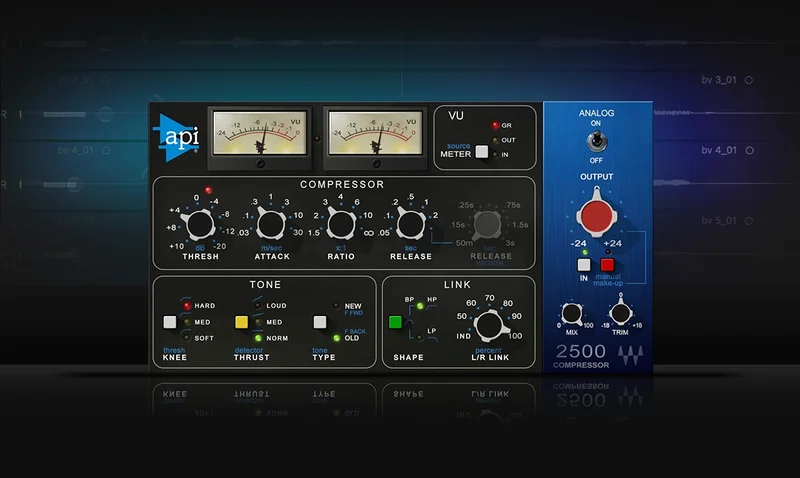This screenshot has height=478, width=800.
Task: Select the NEW feed-forward type indicator
Action: click(336, 306)
